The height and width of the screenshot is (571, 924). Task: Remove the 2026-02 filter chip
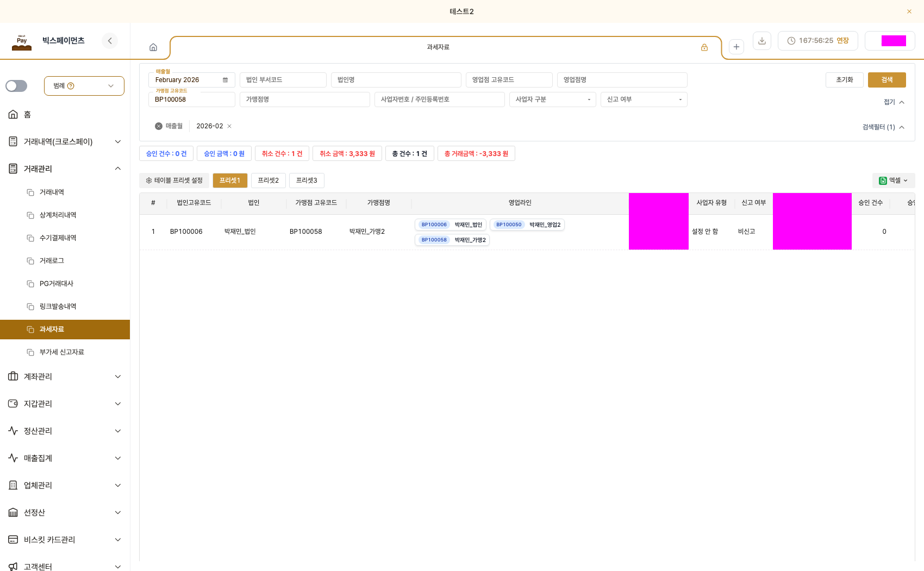tap(229, 126)
